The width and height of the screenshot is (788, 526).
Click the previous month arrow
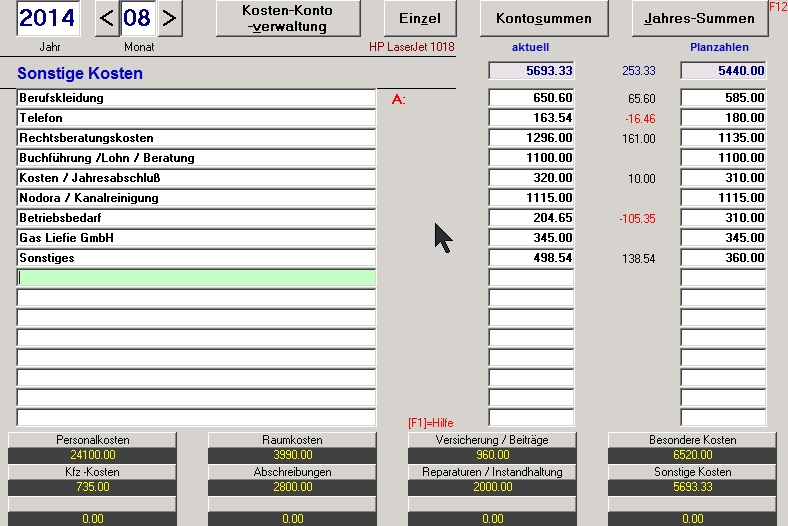click(106, 18)
